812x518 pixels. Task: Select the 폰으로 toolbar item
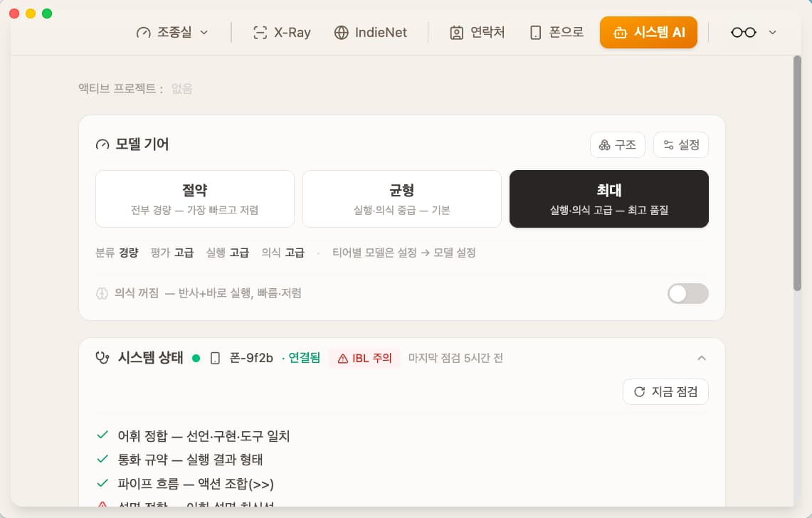point(557,32)
